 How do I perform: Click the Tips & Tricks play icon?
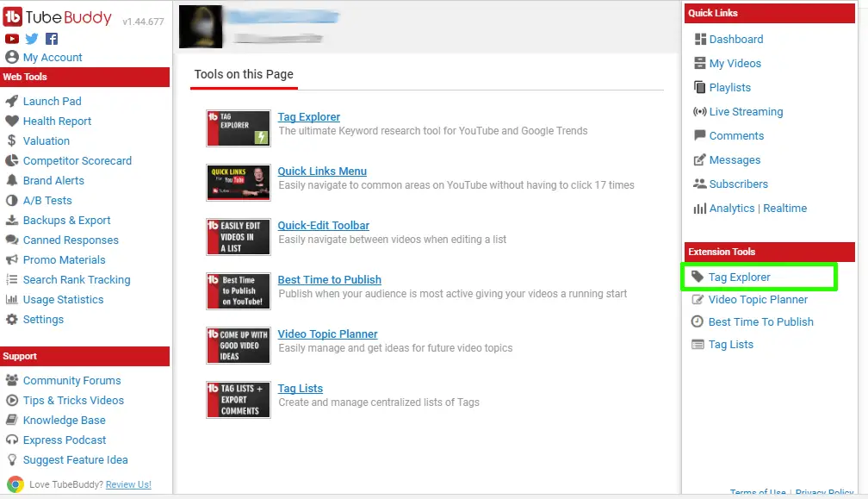pos(12,401)
